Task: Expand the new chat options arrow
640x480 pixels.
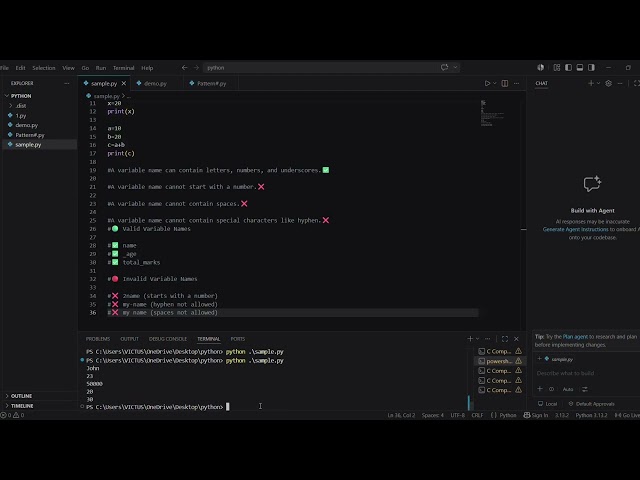Action: point(598,83)
